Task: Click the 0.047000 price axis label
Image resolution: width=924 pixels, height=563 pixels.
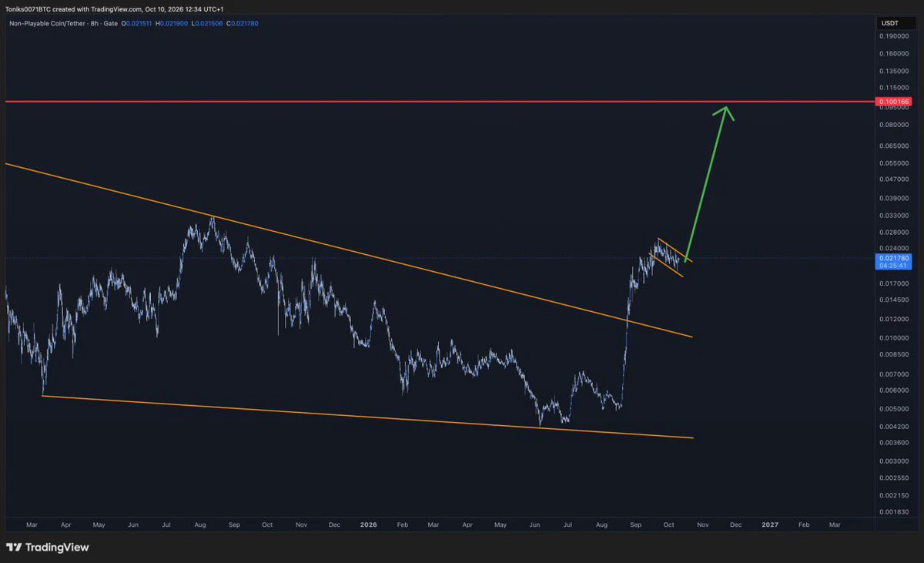Action: pos(895,179)
